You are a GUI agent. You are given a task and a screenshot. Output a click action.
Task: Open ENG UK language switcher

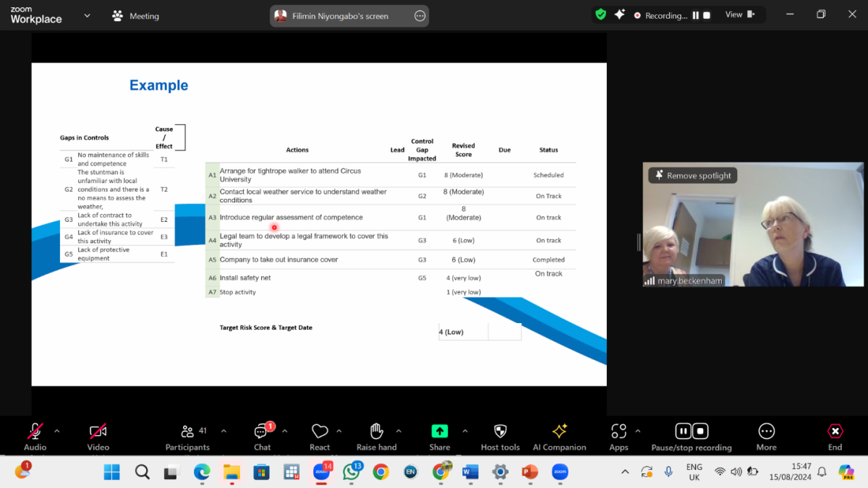click(x=694, y=472)
